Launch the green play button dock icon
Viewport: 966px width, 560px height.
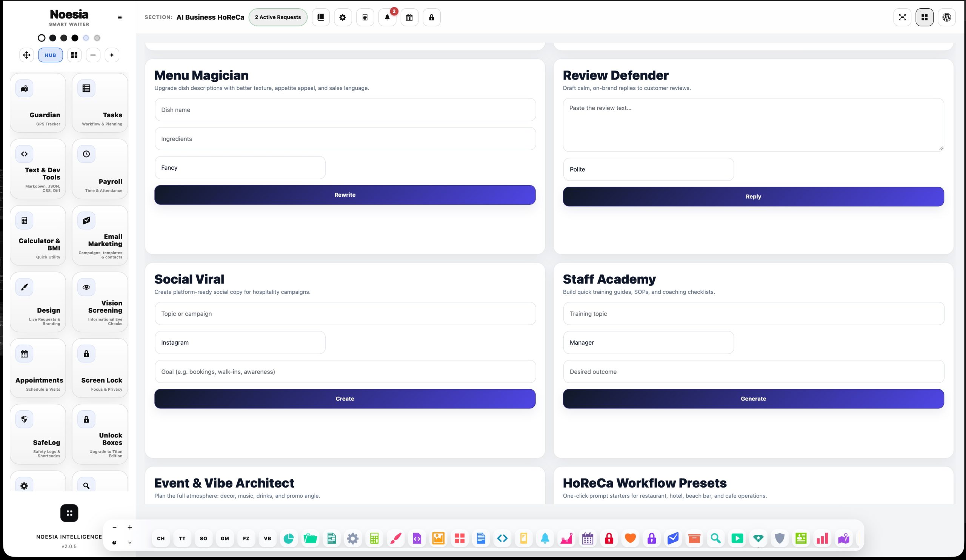tap(737, 538)
